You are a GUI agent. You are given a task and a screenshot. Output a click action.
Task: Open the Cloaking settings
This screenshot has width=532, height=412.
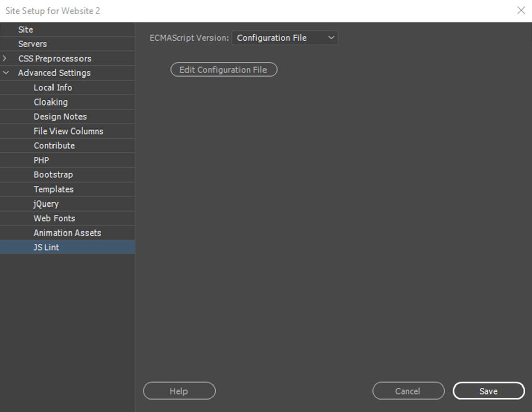click(x=67, y=102)
